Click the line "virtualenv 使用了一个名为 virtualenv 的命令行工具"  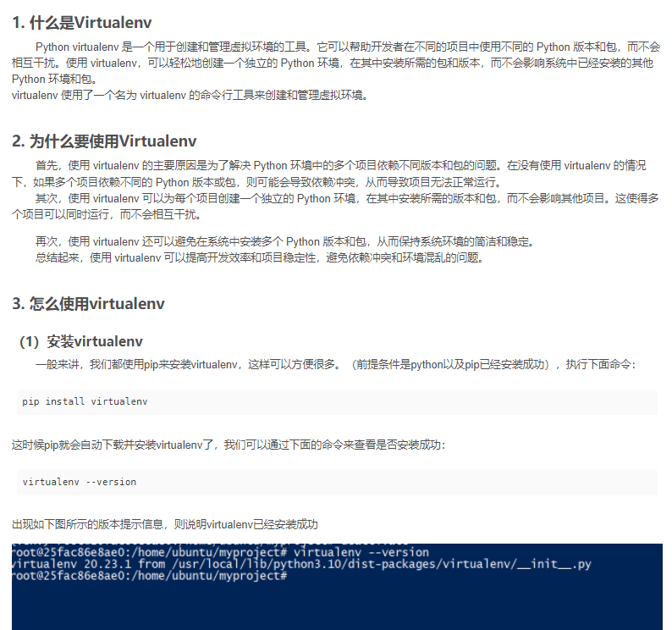190,95
